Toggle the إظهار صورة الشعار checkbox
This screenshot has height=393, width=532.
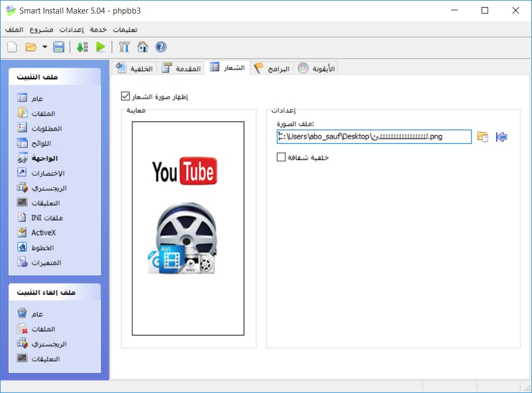click(126, 96)
